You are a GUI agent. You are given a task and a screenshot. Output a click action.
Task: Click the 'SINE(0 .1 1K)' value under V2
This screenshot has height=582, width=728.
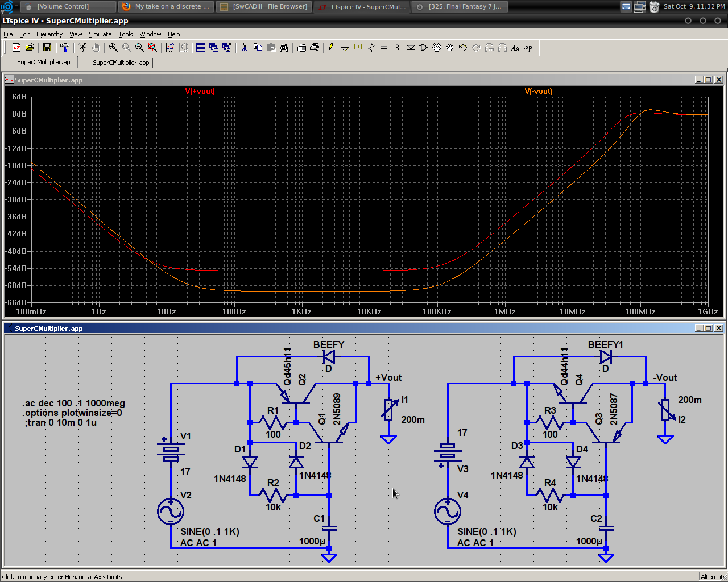coord(210,531)
